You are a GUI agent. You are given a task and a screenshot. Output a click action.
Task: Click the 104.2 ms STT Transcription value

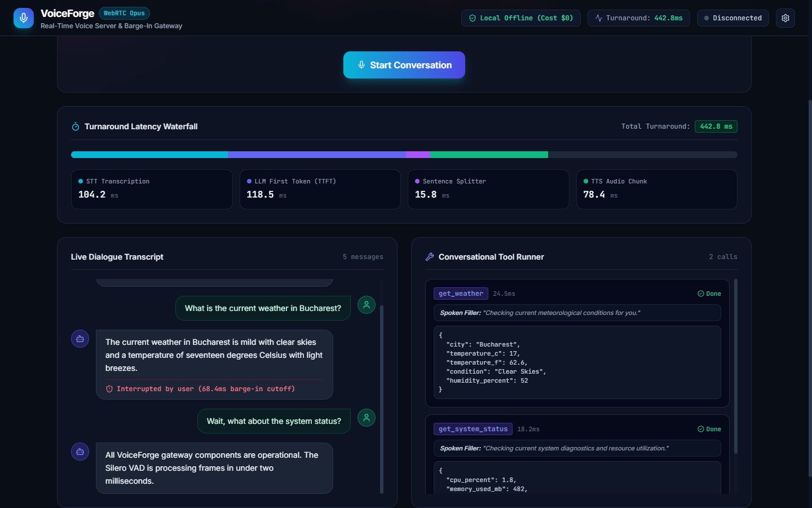pos(98,195)
